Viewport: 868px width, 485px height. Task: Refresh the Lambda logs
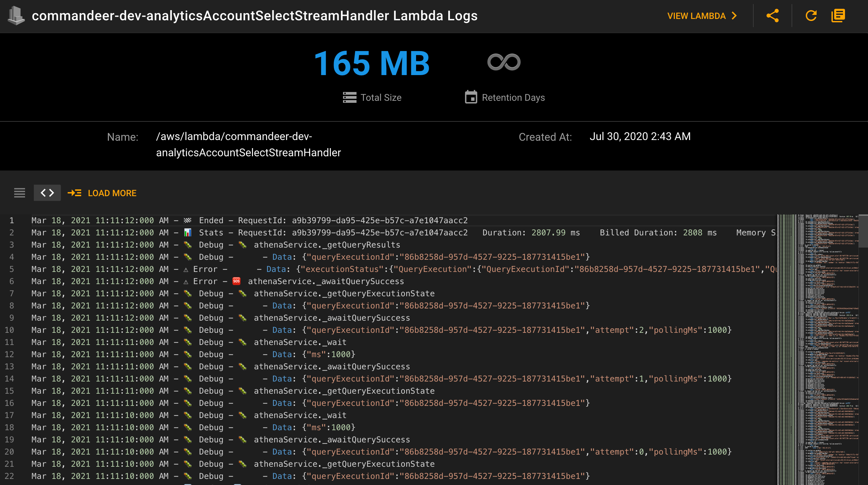coord(811,16)
